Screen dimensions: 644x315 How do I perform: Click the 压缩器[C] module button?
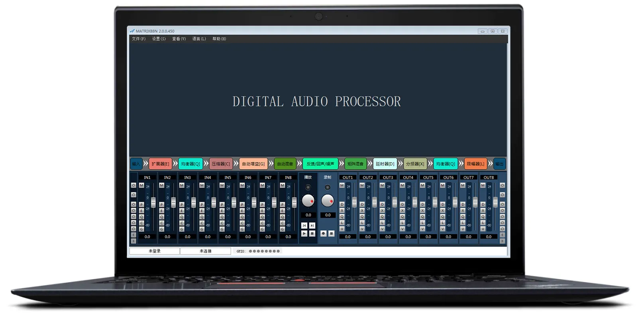click(221, 164)
